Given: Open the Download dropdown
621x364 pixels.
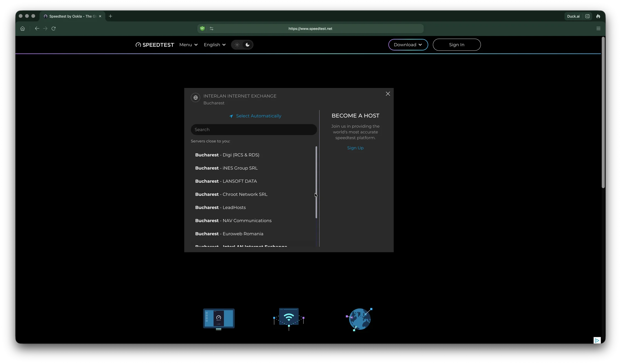Looking at the screenshot, I should [x=408, y=45].
